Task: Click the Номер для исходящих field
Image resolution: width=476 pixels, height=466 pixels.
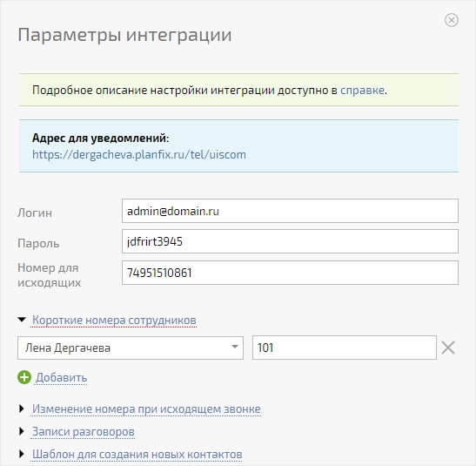Action: click(x=291, y=273)
